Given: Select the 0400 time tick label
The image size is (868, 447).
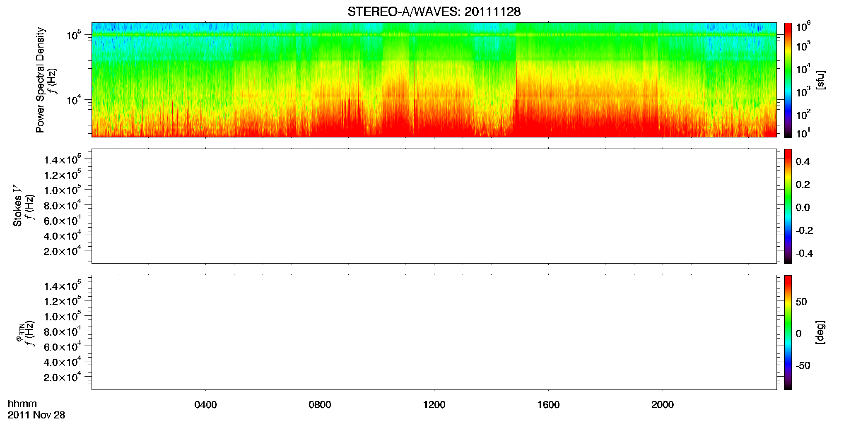Looking at the screenshot, I should coord(206,405).
